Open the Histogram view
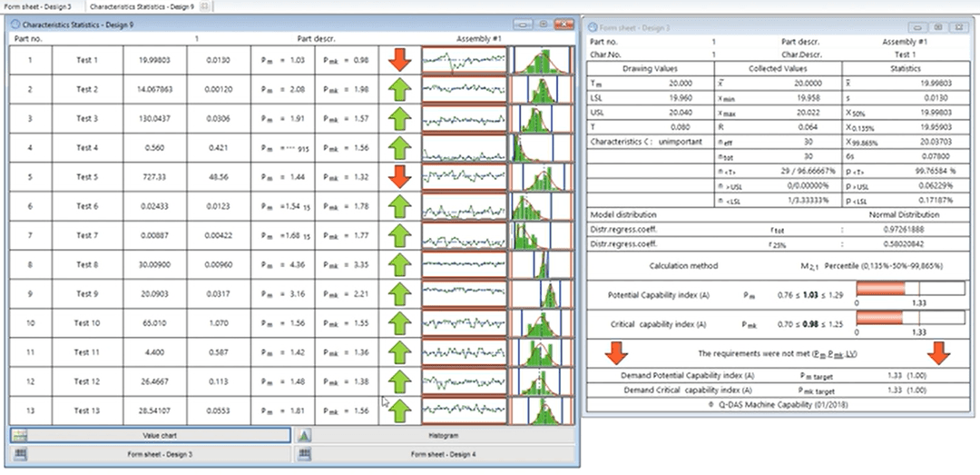Viewport: 980px width, 475px height. 444,436
